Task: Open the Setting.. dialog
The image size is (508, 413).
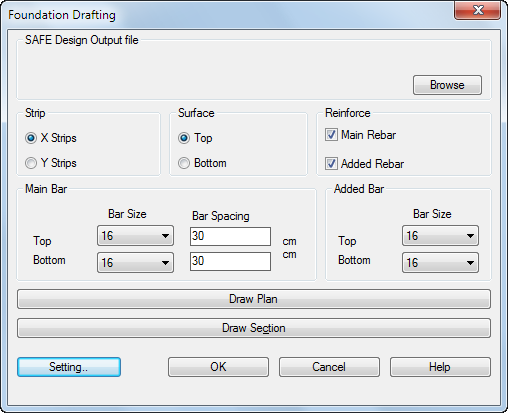Action: tap(69, 367)
